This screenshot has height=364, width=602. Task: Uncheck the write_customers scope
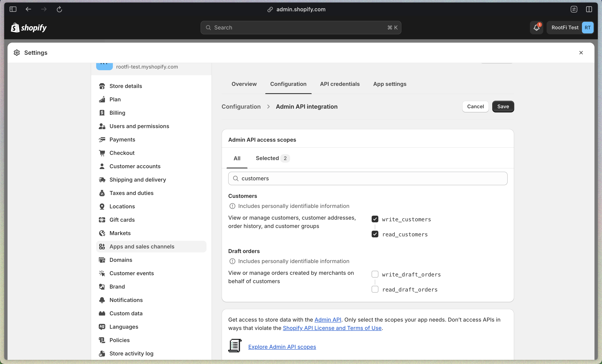point(375,219)
